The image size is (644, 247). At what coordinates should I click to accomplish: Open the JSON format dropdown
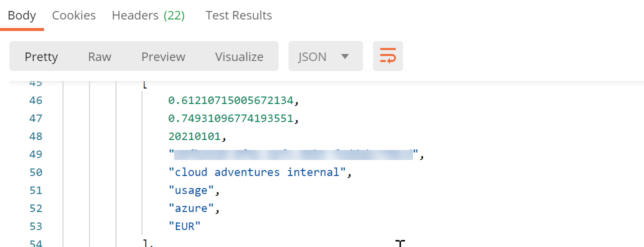click(325, 56)
